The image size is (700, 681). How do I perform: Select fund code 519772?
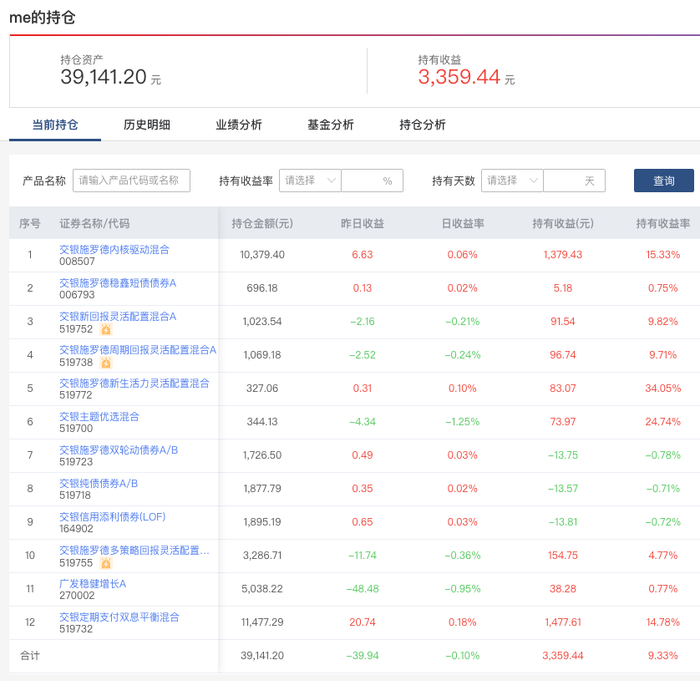76,395
